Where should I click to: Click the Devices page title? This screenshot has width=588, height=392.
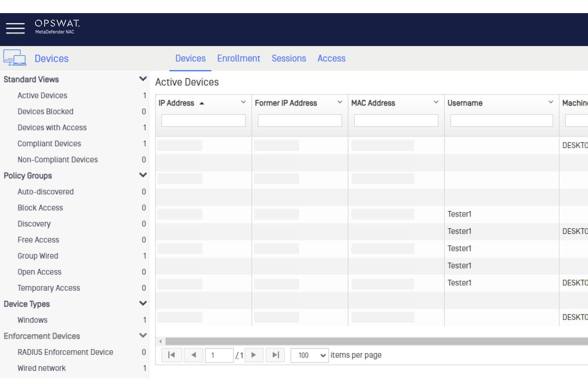coord(52,59)
